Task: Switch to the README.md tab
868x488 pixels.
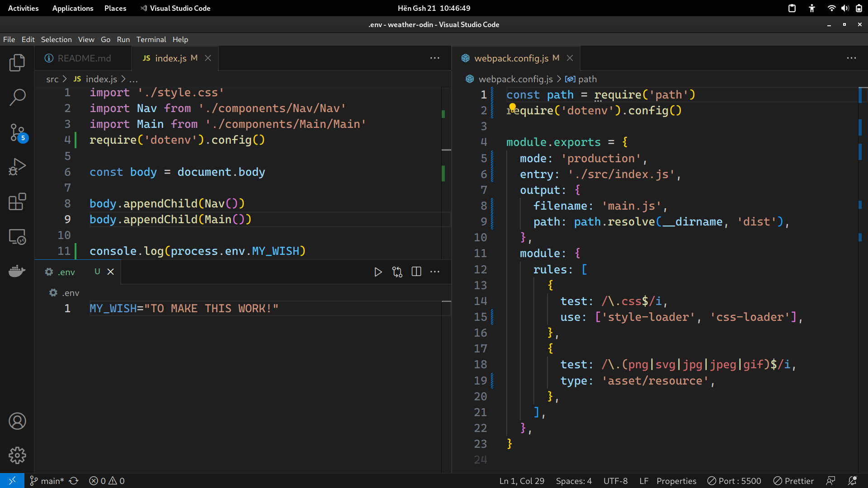Action: click(x=83, y=58)
